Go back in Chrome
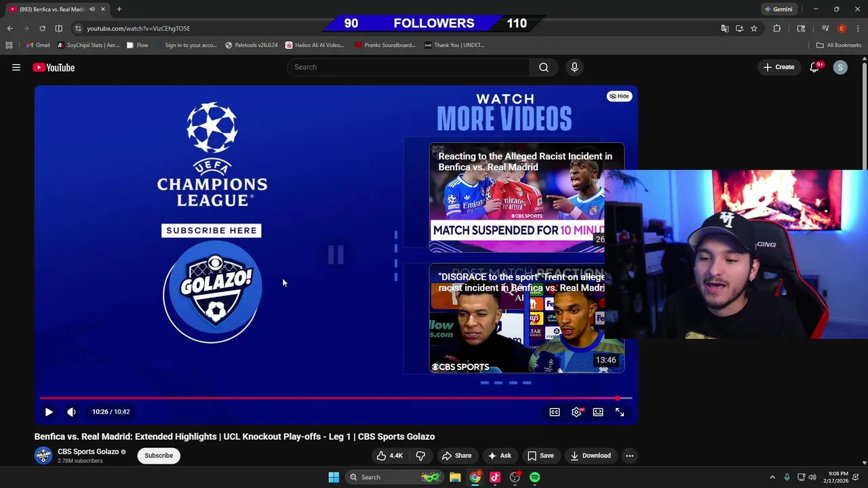The width and height of the screenshot is (868, 488). point(9,28)
